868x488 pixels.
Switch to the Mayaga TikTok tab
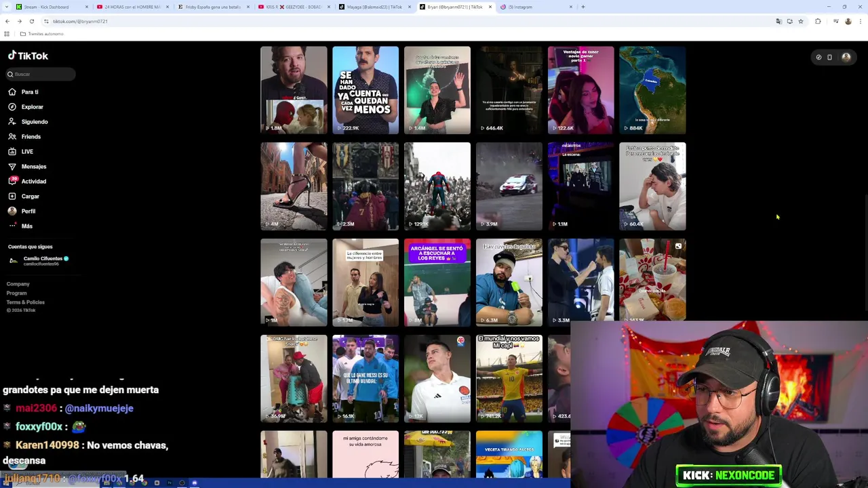(375, 7)
